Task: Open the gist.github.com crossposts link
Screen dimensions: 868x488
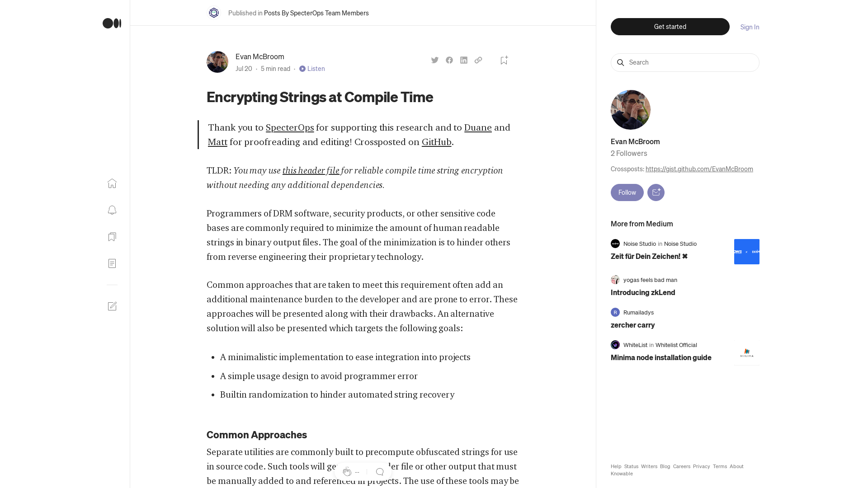Action: 699,169
